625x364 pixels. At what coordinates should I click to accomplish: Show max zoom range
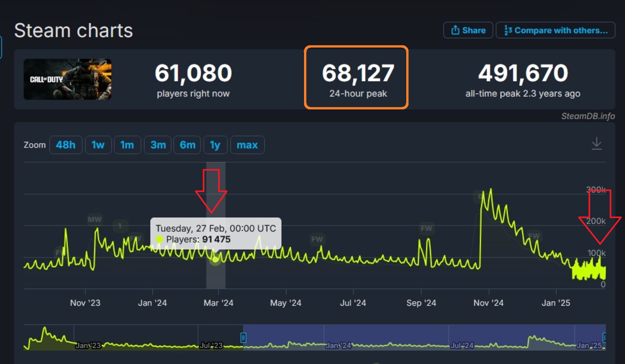pyautogui.click(x=247, y=145)
